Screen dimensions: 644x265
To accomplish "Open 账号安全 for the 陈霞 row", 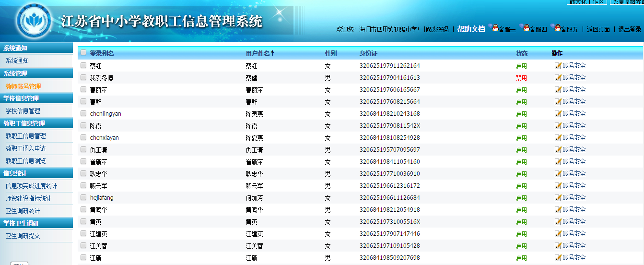I will point(574,125).
